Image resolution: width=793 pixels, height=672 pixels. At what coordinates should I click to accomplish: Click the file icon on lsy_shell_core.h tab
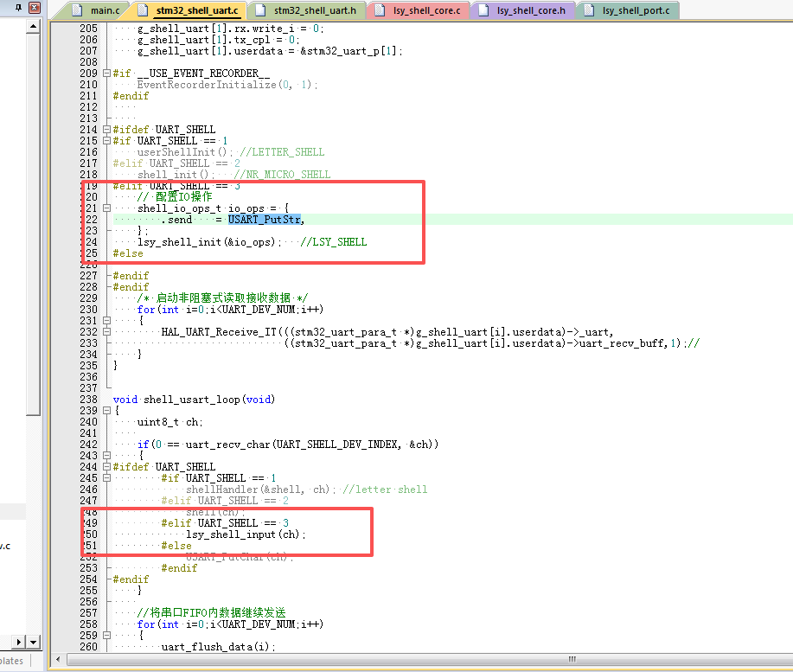[x=483, y=10]
